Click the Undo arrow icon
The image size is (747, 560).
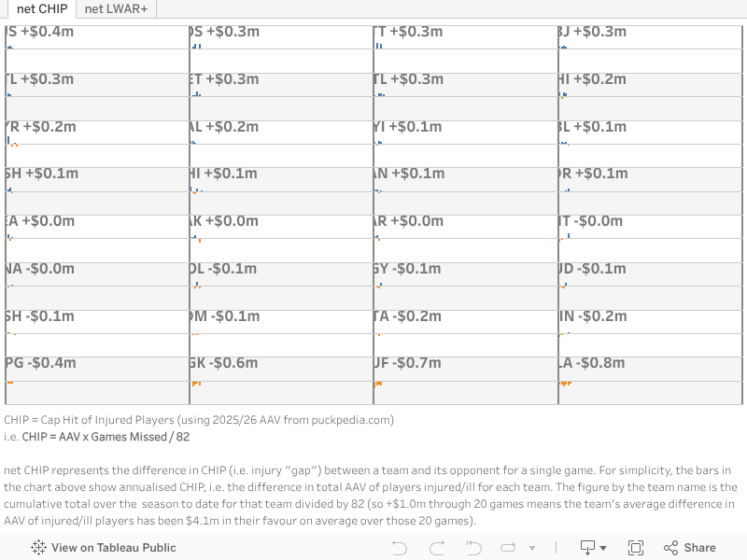pyautogui.click(x=400, y=548)
